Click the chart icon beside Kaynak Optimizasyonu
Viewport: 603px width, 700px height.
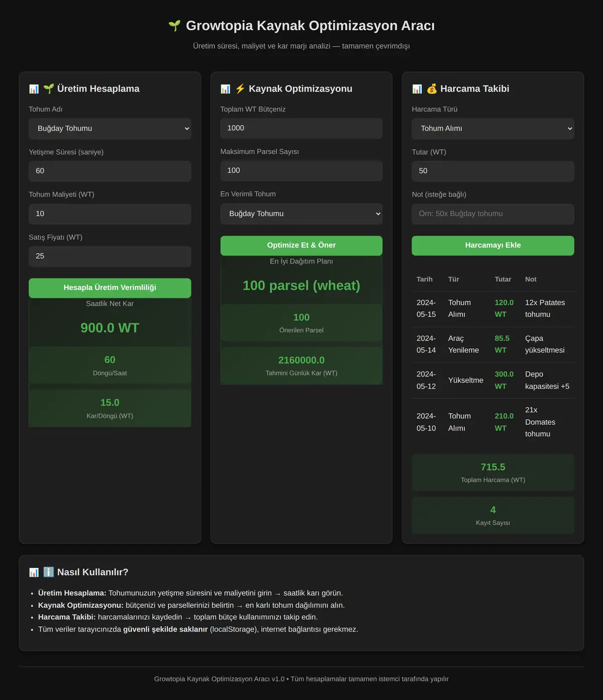225,89
